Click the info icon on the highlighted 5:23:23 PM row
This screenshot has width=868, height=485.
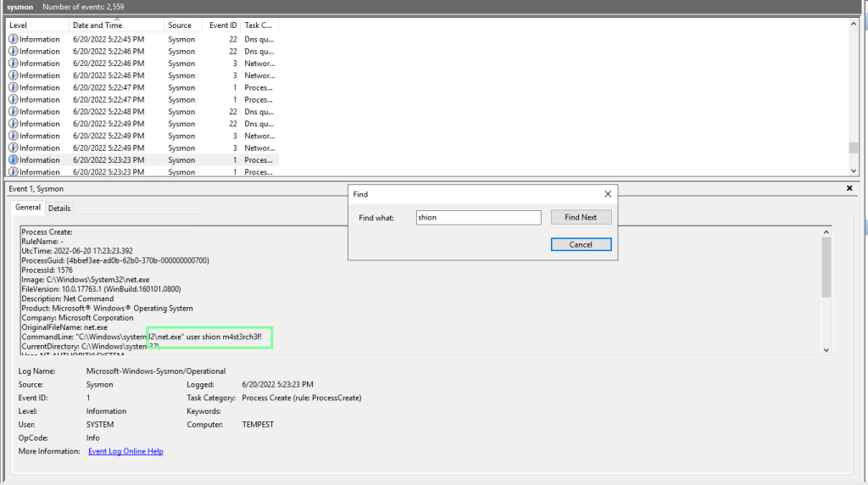tap(14, 160)
